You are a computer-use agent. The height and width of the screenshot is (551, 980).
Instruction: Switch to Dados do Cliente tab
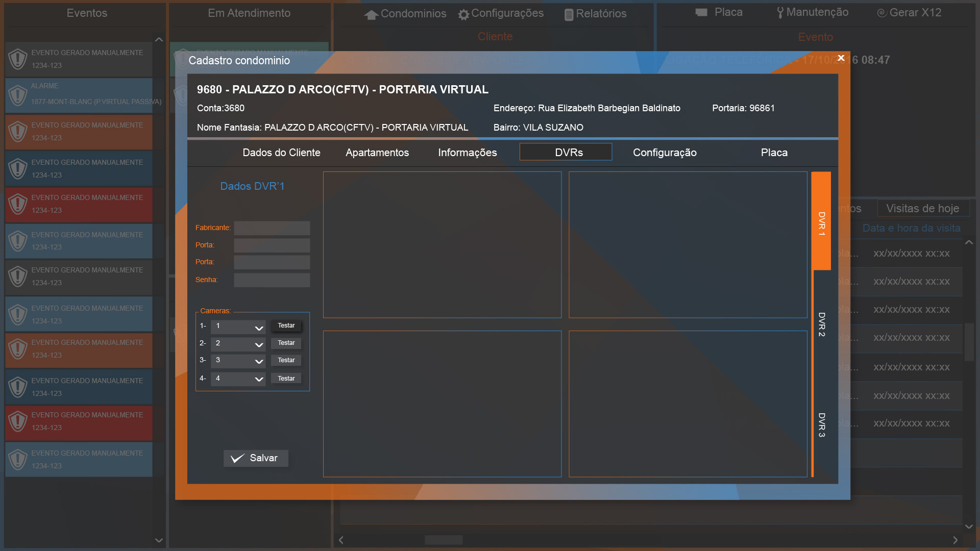pyautogui.click(x=281, y=153)
